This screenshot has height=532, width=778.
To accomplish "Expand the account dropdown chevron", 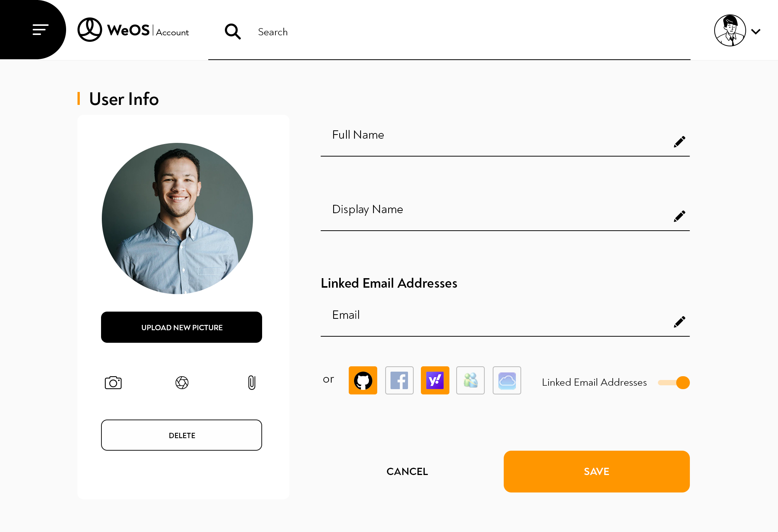I will (x=756, y=32).
